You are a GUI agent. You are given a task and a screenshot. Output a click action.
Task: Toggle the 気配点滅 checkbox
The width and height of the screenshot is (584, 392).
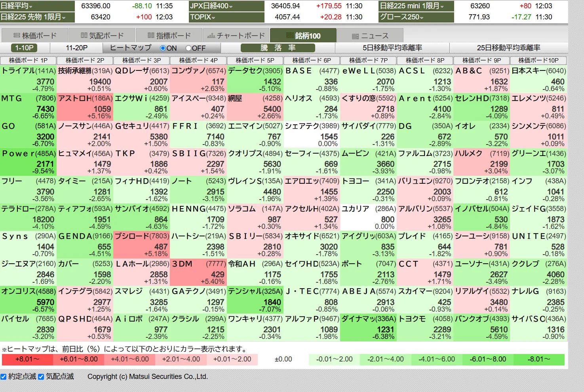click(41, 377)
